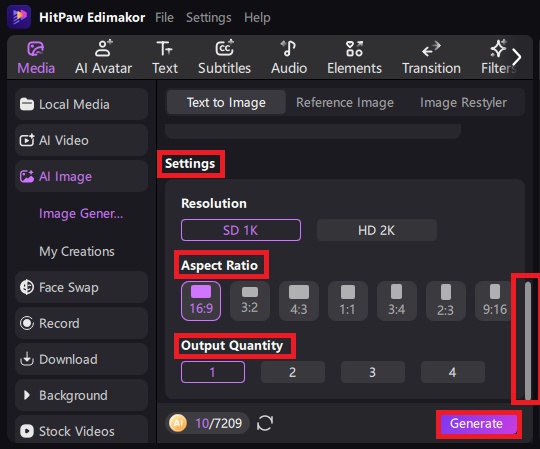
Task: Select SD 1K resolution
Action: click(241, 230)
